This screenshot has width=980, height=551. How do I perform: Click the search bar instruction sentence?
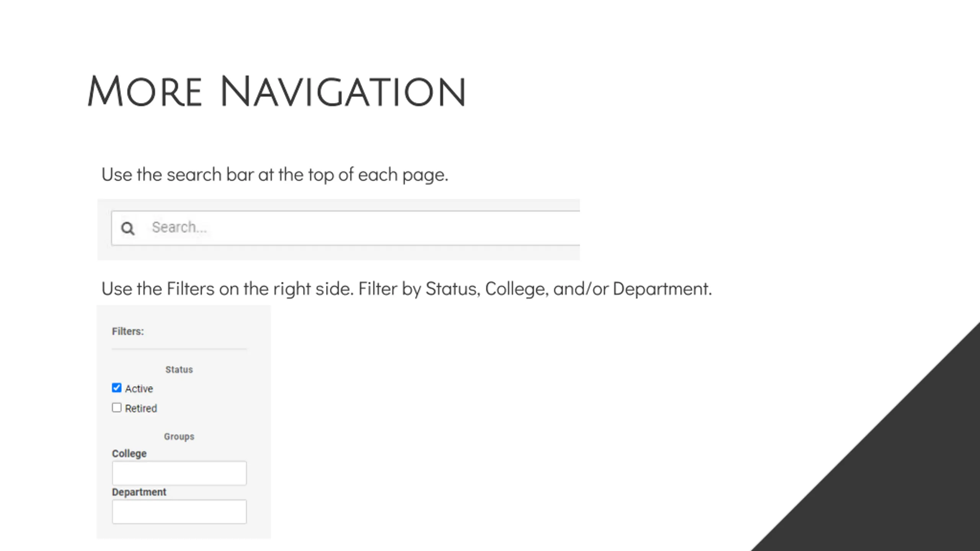click(x=274, y=175)
